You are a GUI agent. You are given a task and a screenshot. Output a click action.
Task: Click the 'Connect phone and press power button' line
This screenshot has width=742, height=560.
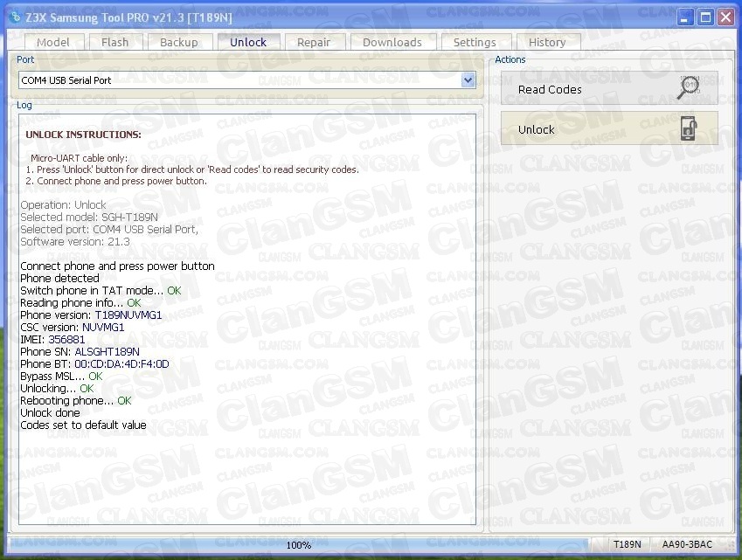tap(117, 266)
